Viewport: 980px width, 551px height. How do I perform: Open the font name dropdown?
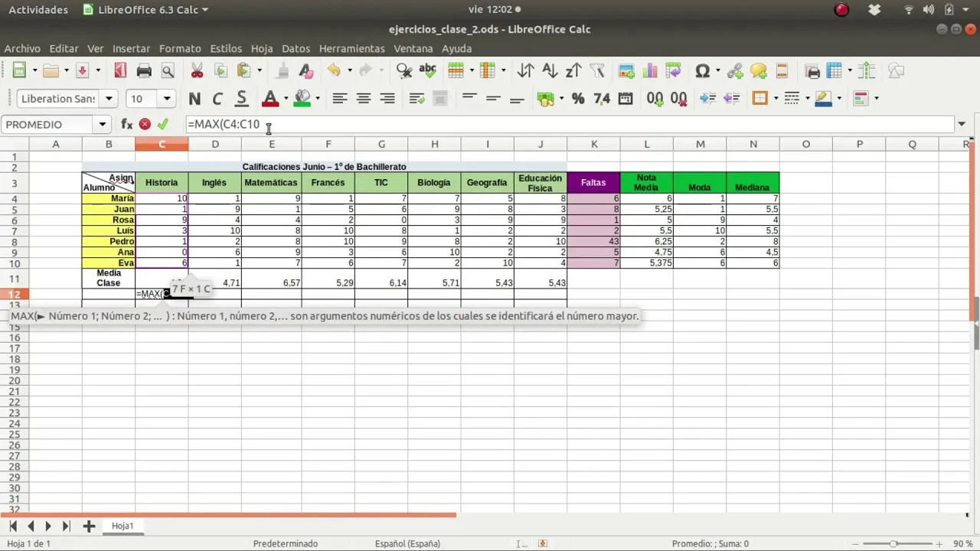pyautogui.click(x=109, y=99)
